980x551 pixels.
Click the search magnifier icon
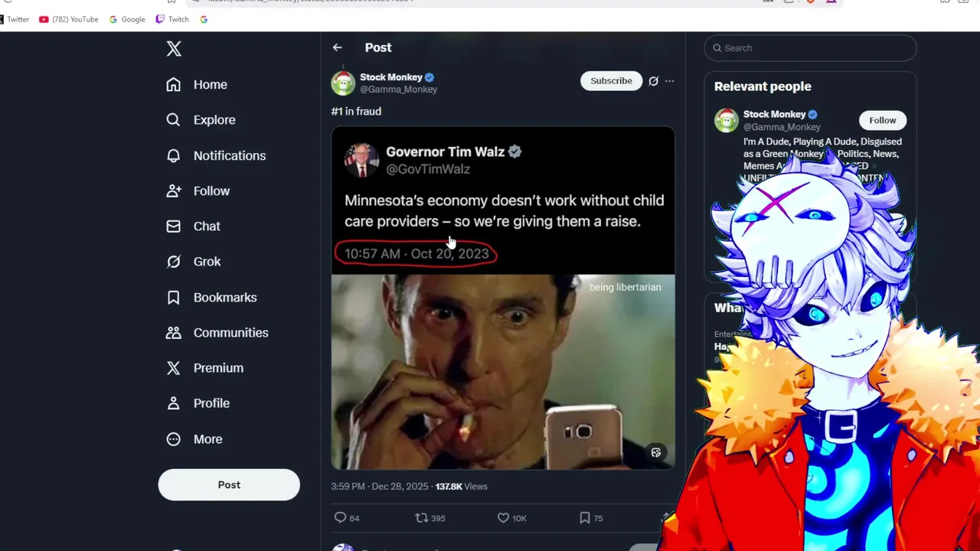click(717, 48)
